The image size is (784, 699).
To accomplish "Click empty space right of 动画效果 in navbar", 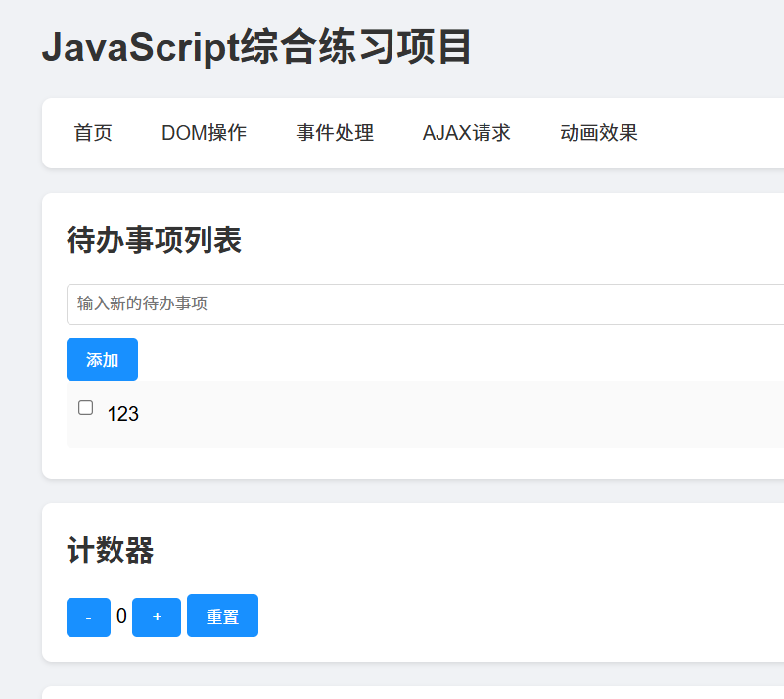I will click(715, 133).
